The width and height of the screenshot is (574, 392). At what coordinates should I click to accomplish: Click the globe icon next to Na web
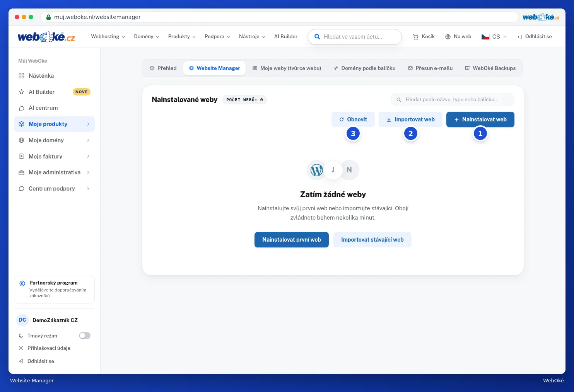coord(448,37)
